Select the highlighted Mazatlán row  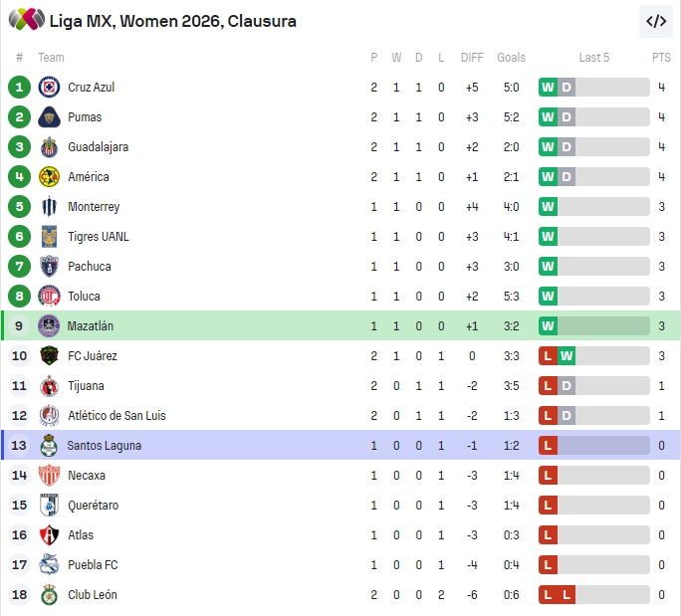[340, 326]
